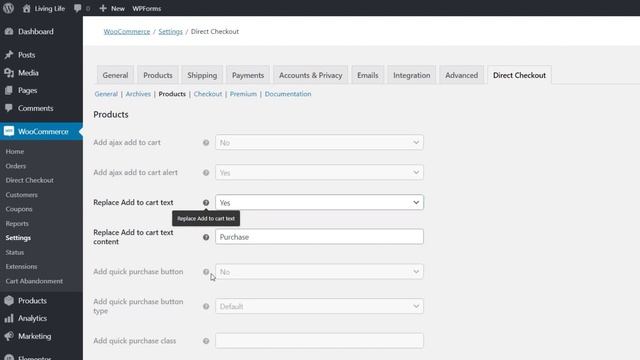The image size is (640, 360).
Task: Switch to the Payments tab
Action: pyautogui.click(x=248, y=75)
